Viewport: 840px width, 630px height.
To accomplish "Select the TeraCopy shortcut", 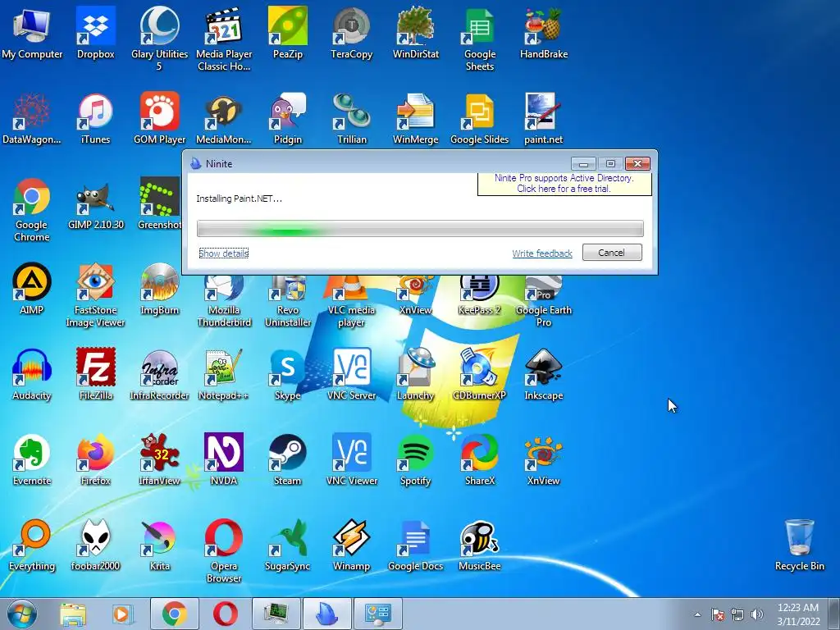I will click(x=351, y=33).
